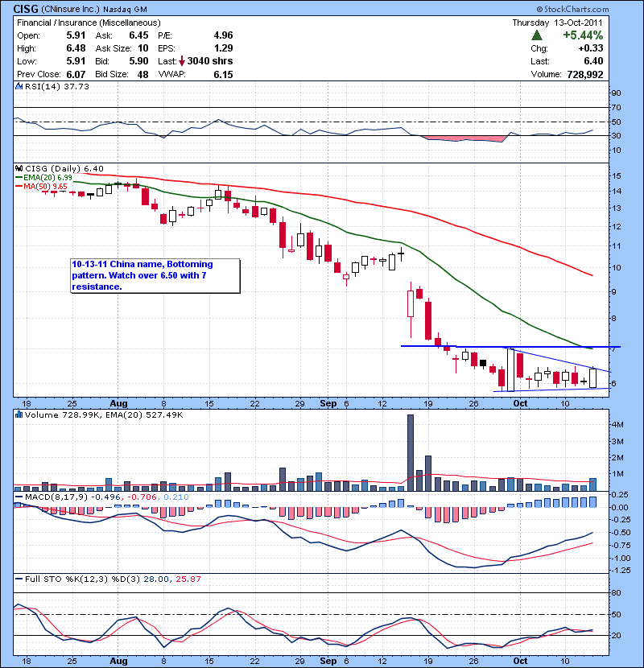The height and width of the screenshot is (668, 644).
Task: Click the VWAP value 6.15
Action: (x=223, y=75)
